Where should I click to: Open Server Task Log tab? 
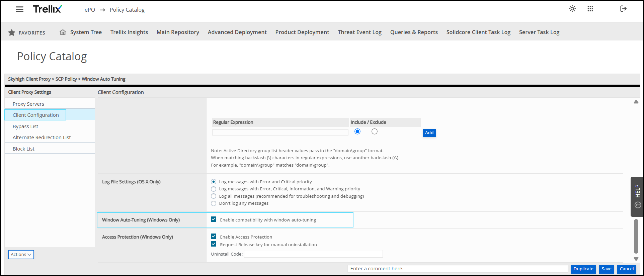(539, 32)
